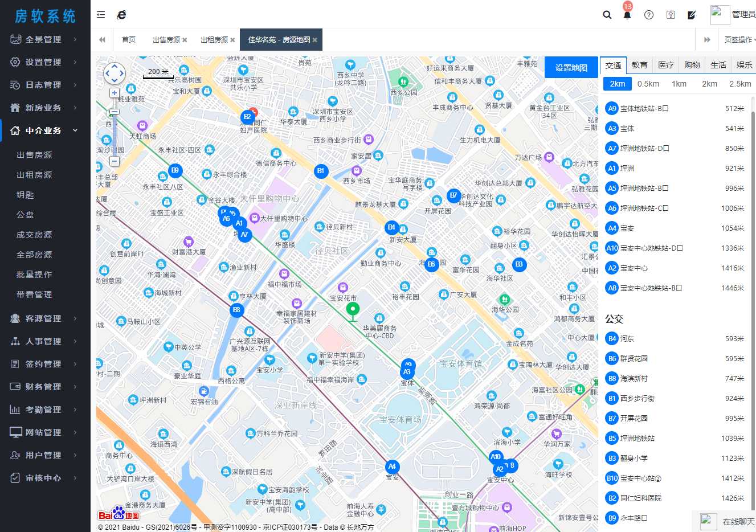Open the 公盘 submenu item

(25, 215)
